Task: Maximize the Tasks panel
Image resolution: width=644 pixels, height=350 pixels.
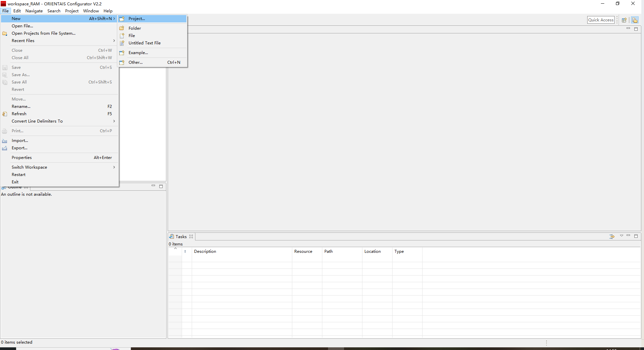Action: coord(636,236)
